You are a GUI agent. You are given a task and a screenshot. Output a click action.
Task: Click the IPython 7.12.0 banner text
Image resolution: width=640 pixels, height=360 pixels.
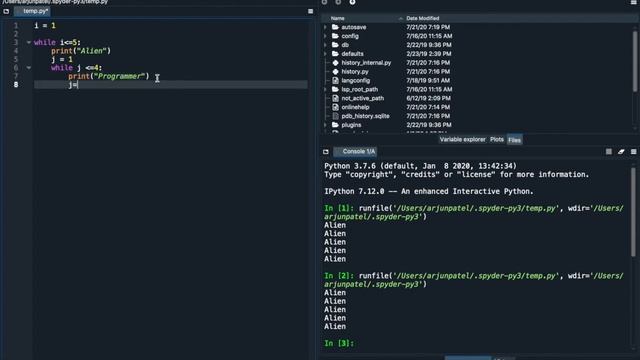click(x=429, y=191)
